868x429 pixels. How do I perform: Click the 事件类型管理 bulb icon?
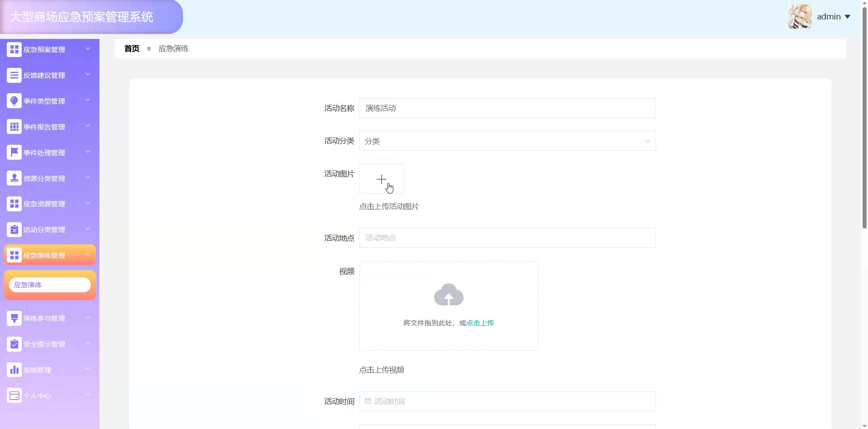tap(14, 101)
